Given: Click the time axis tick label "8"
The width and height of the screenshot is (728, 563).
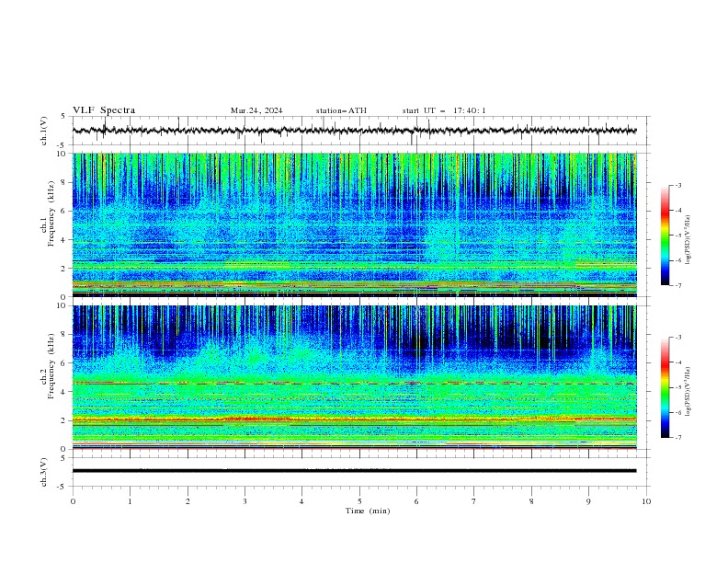Looking at the screenshot, I should pos(531,501).
